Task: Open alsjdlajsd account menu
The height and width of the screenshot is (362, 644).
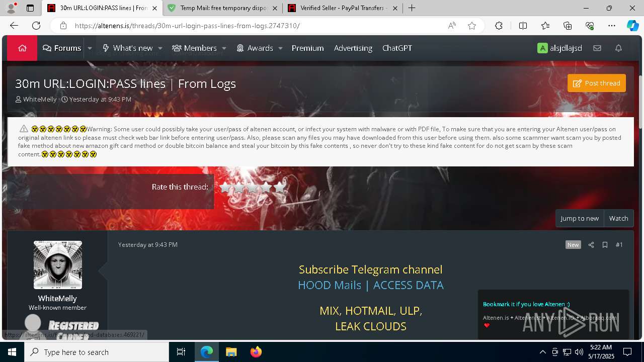Action: point(559,48)
